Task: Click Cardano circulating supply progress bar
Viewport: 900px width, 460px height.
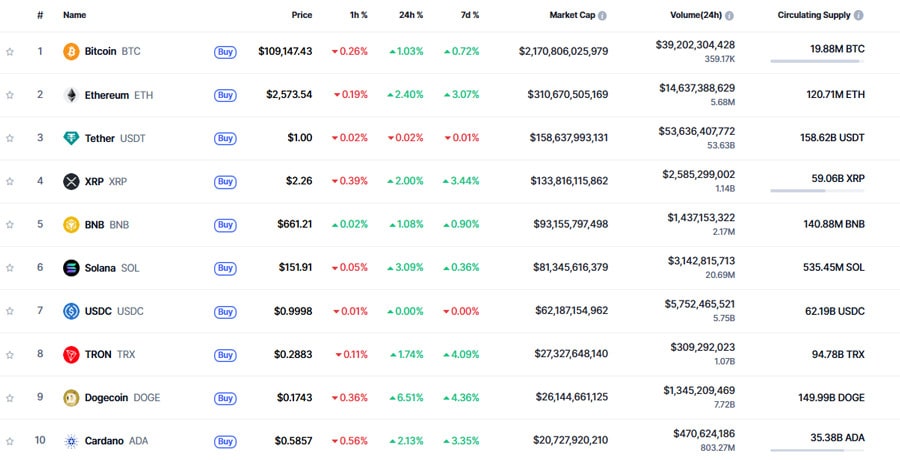Action: point(817,450)
